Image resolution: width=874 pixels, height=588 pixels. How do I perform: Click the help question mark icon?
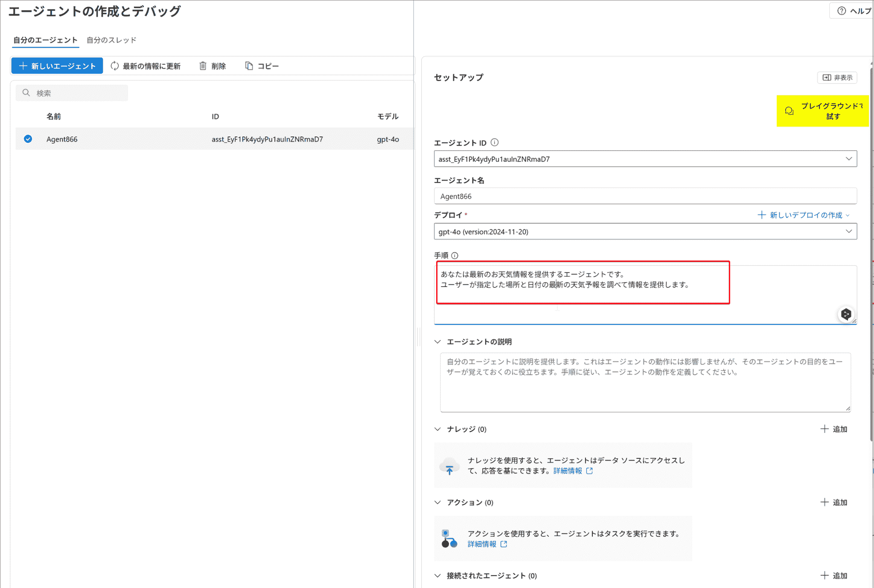(x=841, y=11)
